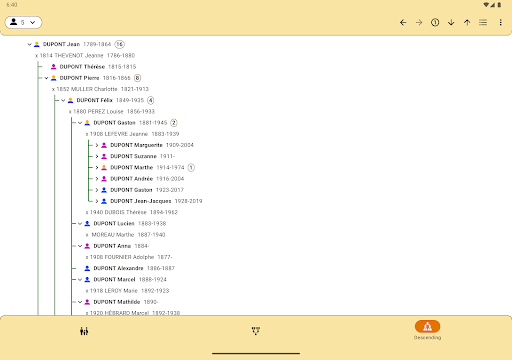The image size is (512, 360).
Task: Collapse the DUPONT Marcel node
Action: click(x=80, y=280)
